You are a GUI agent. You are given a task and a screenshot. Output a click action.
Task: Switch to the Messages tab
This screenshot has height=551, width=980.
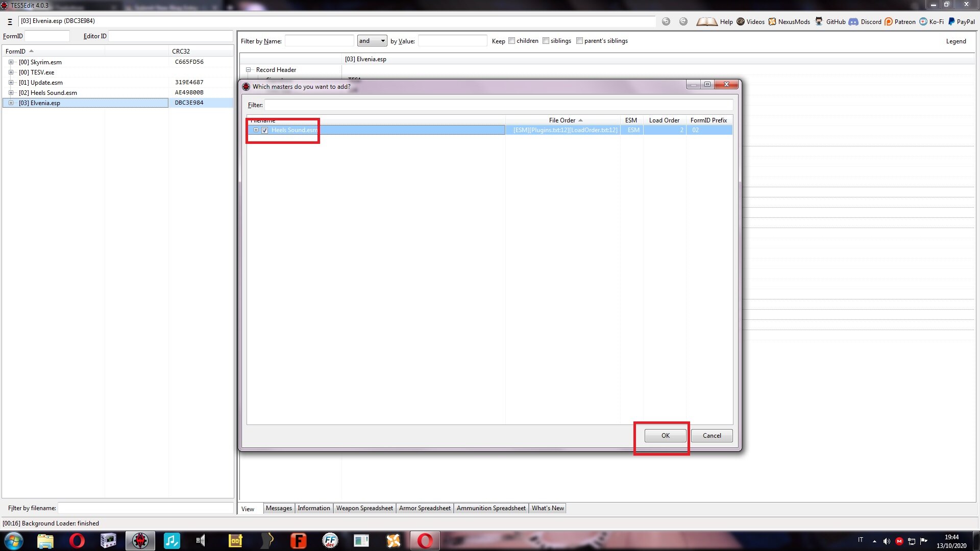tap(278, 508)
